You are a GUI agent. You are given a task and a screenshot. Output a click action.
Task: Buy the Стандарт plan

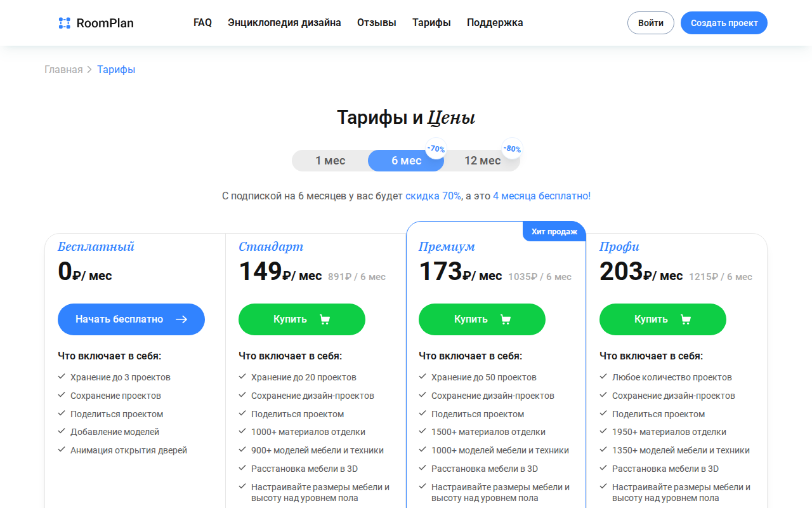(x=302, y=319)
